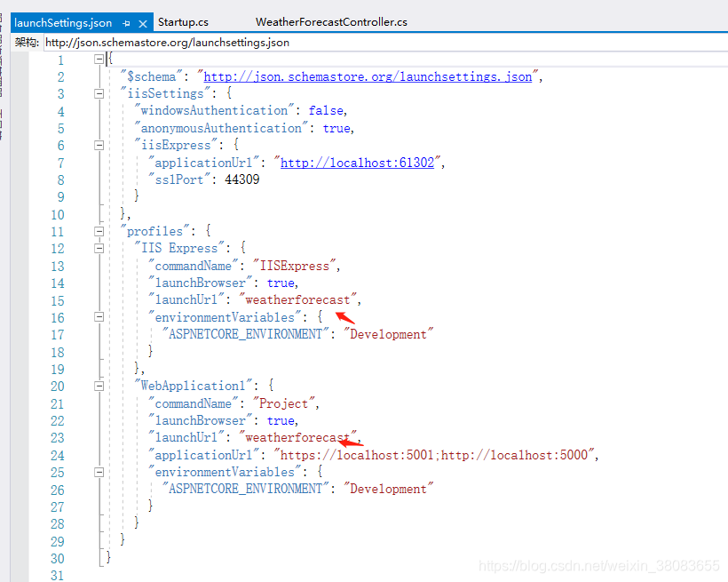Click the windowsAuthentication false value
The width and height of the screenshot is (728, 582).
coord(326,111)
